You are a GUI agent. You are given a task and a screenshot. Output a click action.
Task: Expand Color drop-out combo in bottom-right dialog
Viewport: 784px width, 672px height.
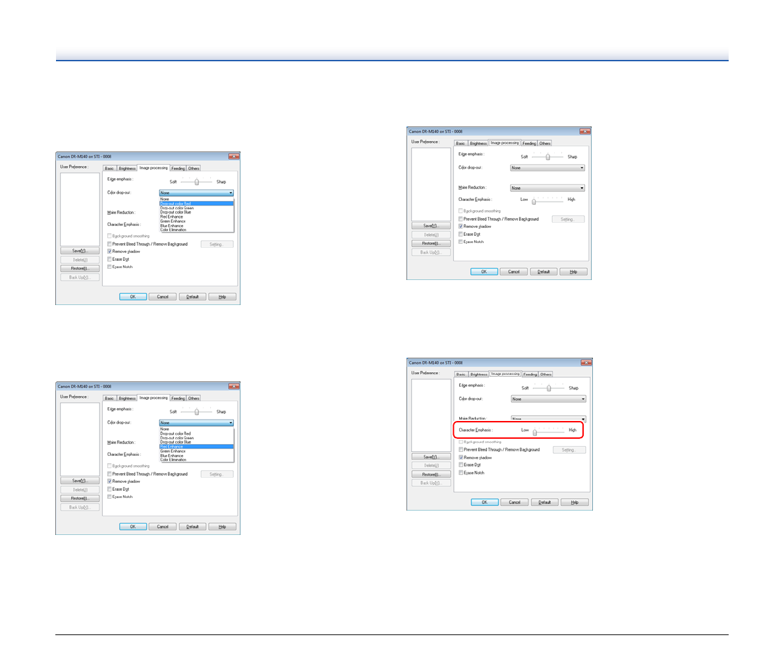tap(548, 399)
